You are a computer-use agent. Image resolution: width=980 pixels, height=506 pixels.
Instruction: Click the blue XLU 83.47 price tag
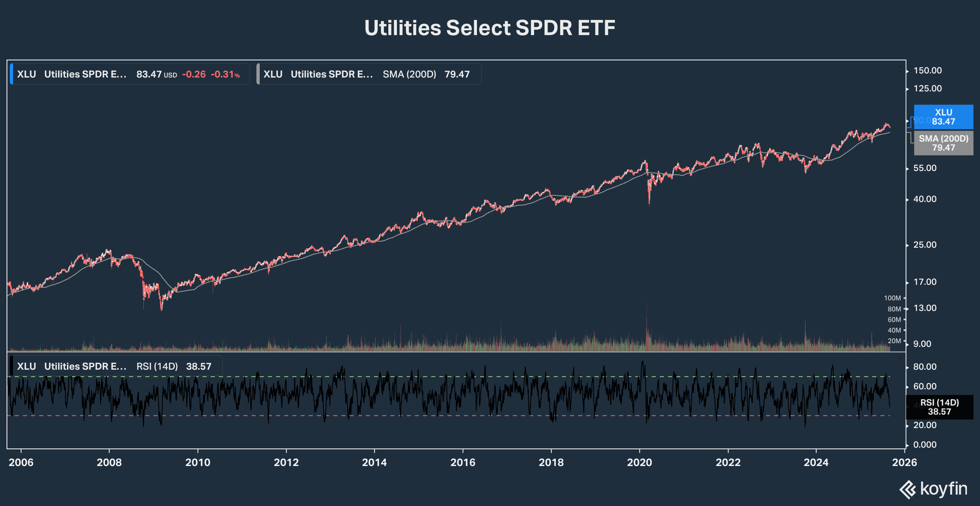(943, 117)
